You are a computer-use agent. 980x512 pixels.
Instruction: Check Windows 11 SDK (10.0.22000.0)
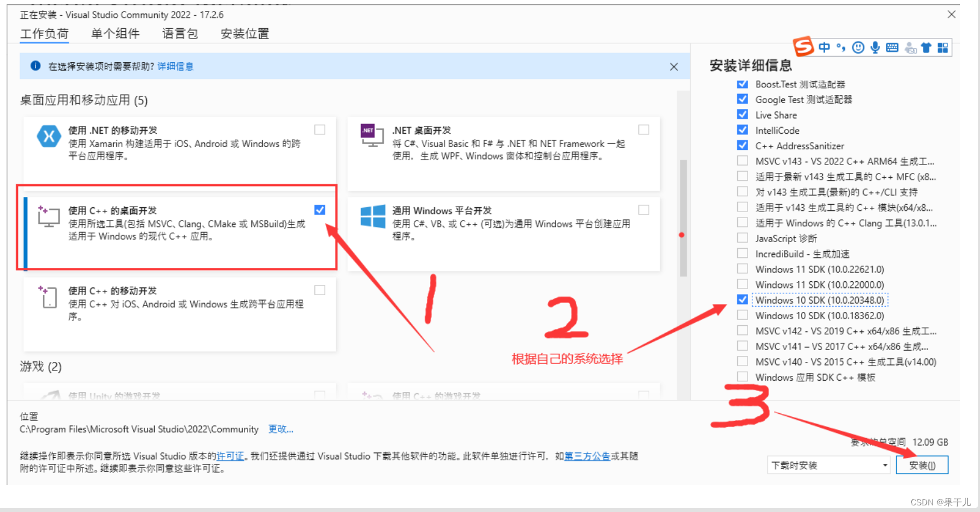point(743,284)
